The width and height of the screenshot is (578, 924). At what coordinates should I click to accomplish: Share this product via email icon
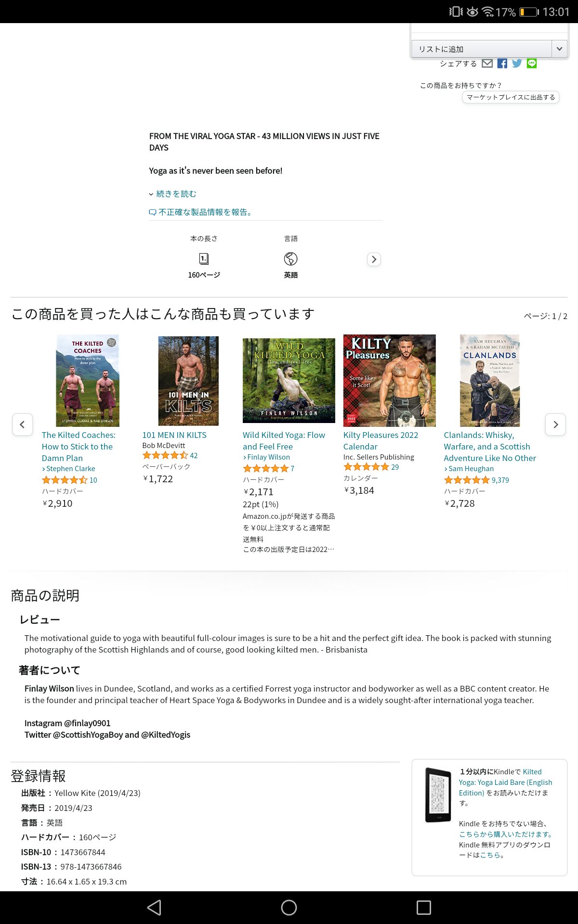click(x=487, y=64)
